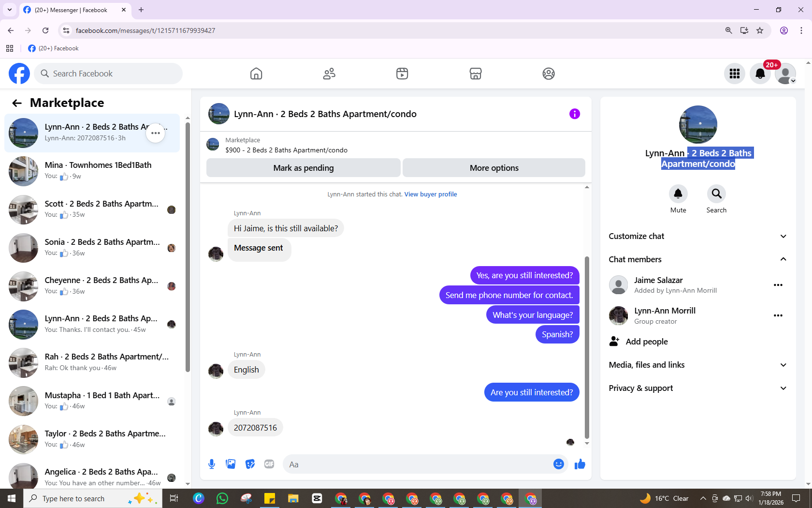Click the browser address bar URL
This screenshot has width=812, height=508.
pos(145,30)
